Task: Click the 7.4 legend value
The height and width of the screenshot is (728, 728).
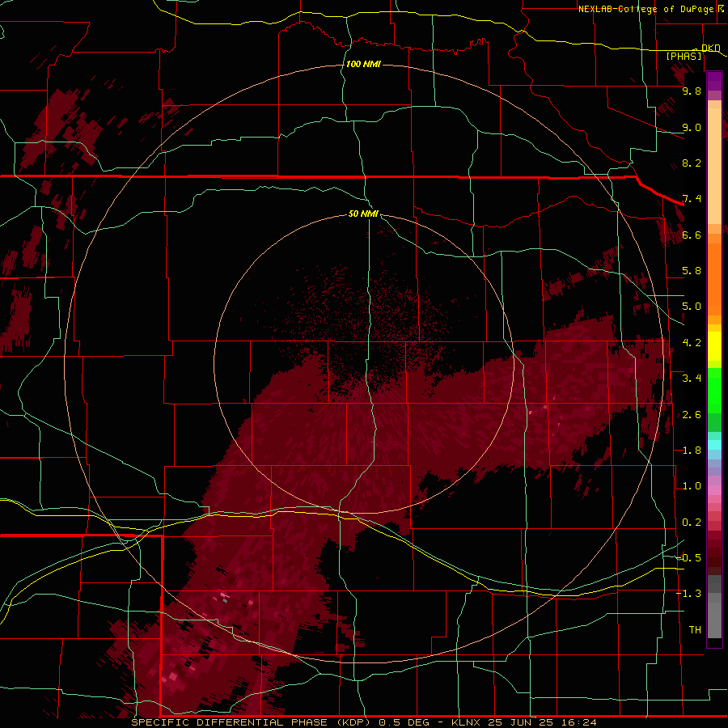Action: [692, 199]
